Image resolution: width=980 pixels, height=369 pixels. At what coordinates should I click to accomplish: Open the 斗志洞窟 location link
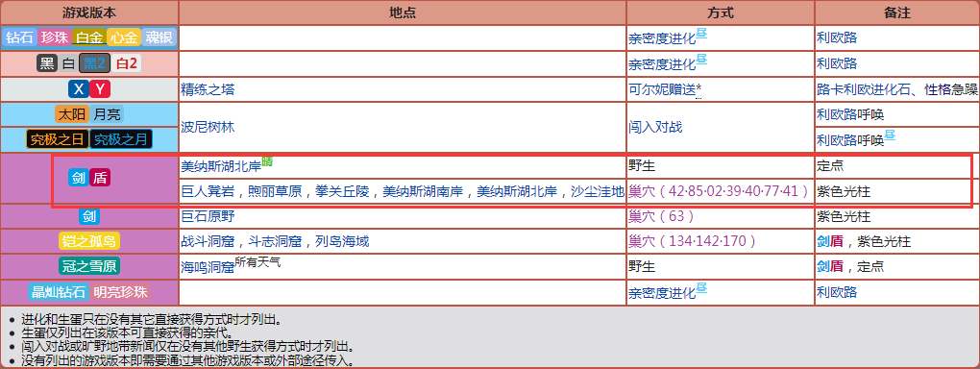click(275, 242)
